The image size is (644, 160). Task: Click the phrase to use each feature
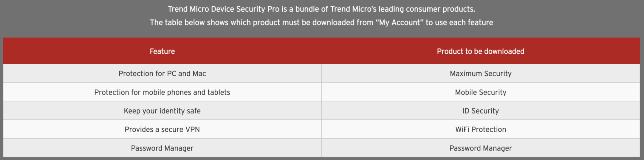pyautogui.click(x=459, y=23)
